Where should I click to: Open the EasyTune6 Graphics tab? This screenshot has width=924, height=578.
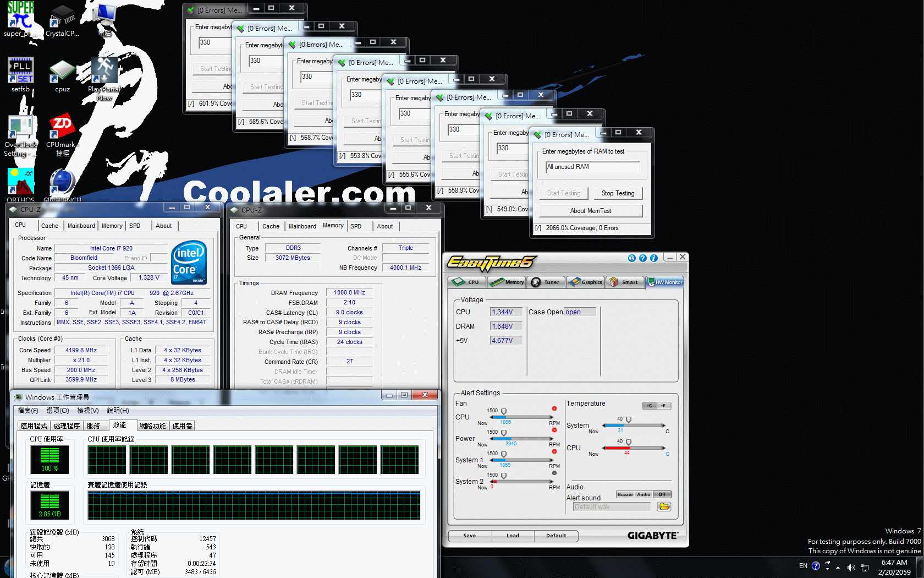(585, 282)
